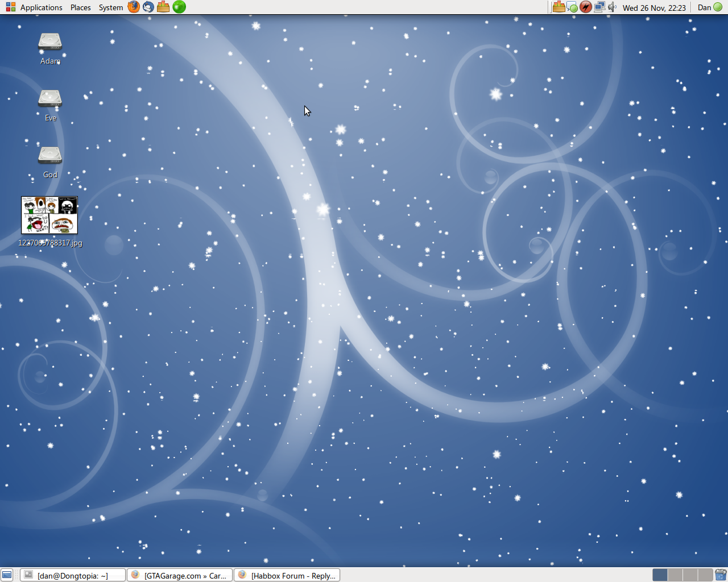Click the green orb launcher icon
The height and width of the screenshot is (582, 728).
(x=179, y=7)
